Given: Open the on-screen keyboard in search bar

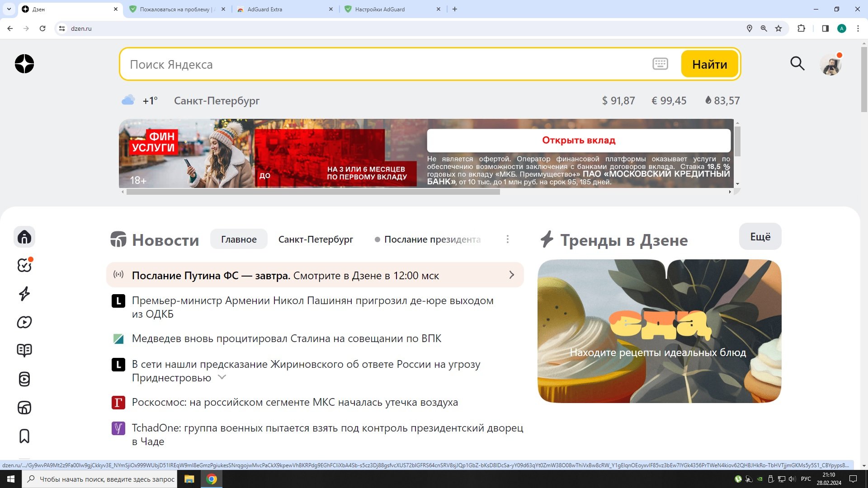Looking at the screenshot, I should (x=660, y=64).
